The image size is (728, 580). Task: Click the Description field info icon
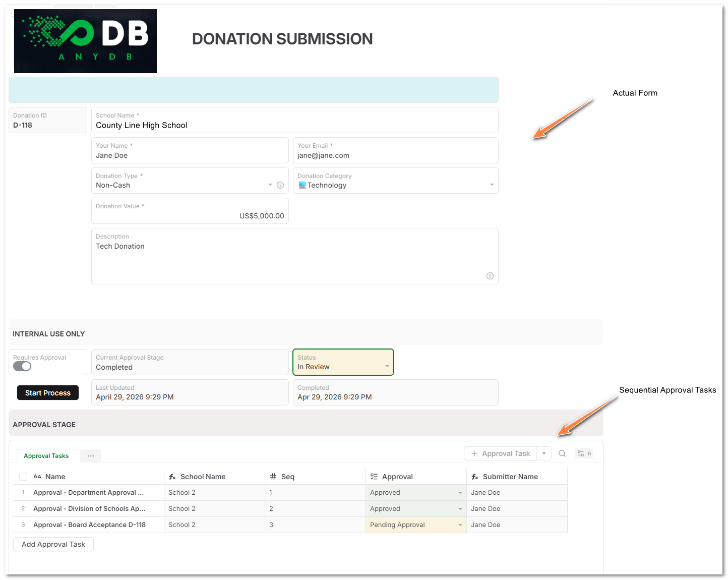point(490,276)
